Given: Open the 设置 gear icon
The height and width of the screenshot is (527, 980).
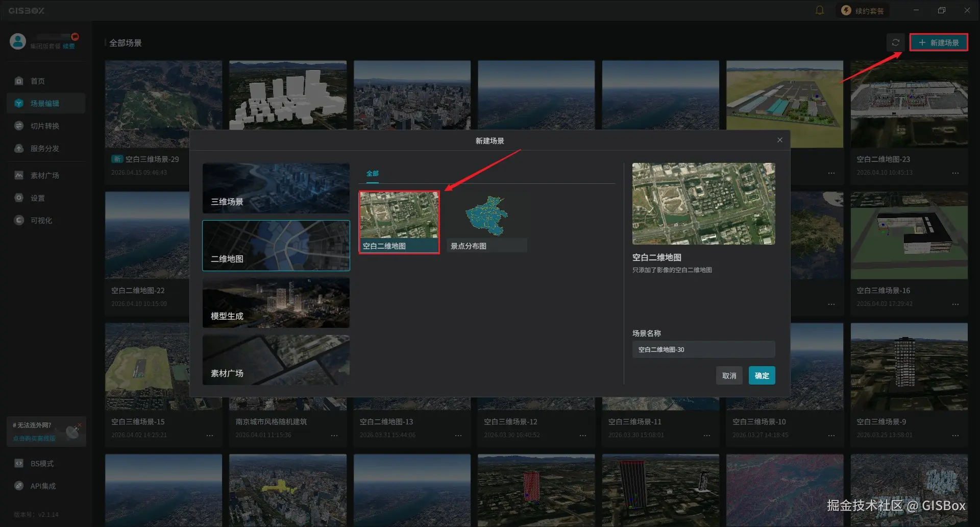Looking at the screenshot, I should click(x=19, y=198).
